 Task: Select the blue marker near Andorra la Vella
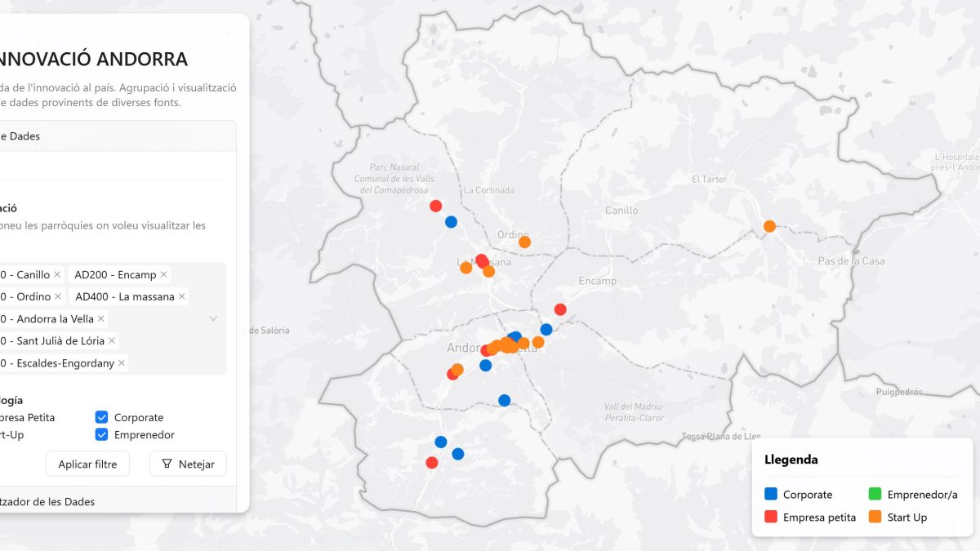pos(485,366)
